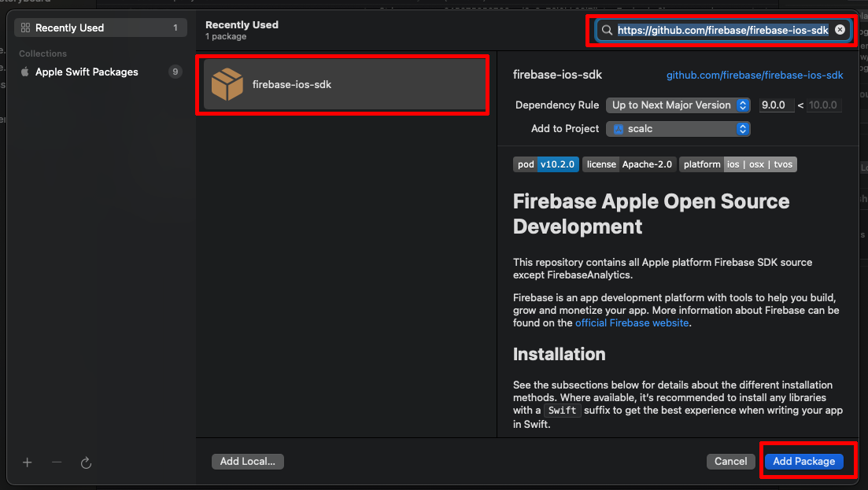Image resolution: width=868 pixels, height=490 pixels.
Task: Edit the minimum version 9.0.0 field
Action: pos(776,105)
